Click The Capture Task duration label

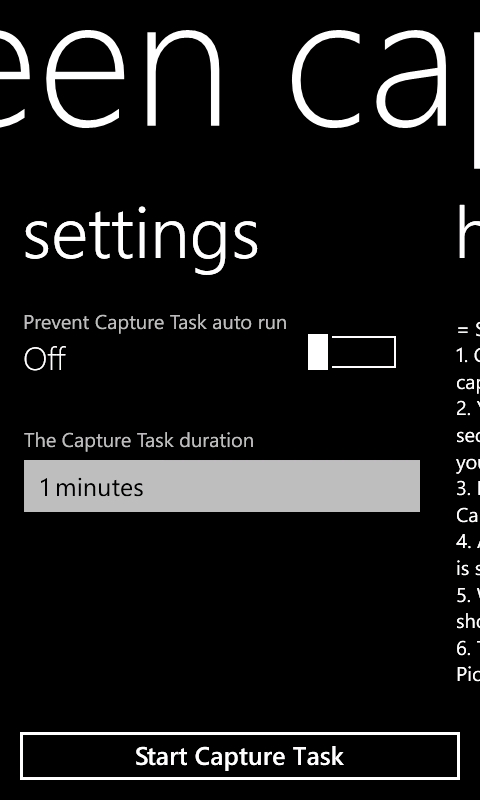point(139,440)
